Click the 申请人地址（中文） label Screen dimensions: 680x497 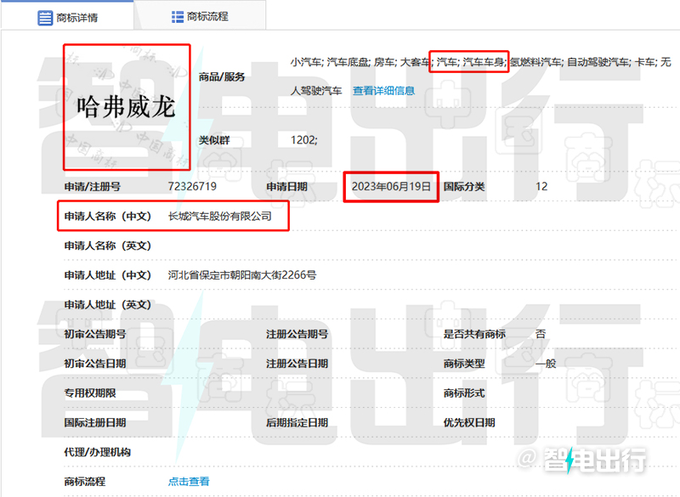[x=108, y=275]
